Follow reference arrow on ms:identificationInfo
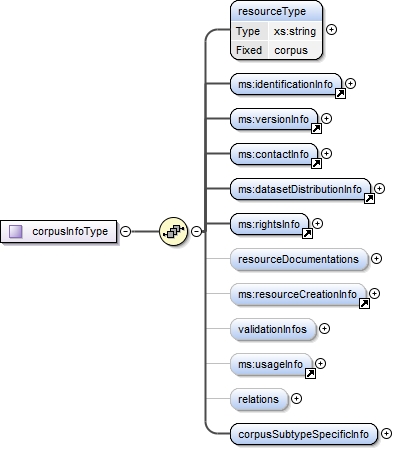394x450 pixels. [340, 94]
